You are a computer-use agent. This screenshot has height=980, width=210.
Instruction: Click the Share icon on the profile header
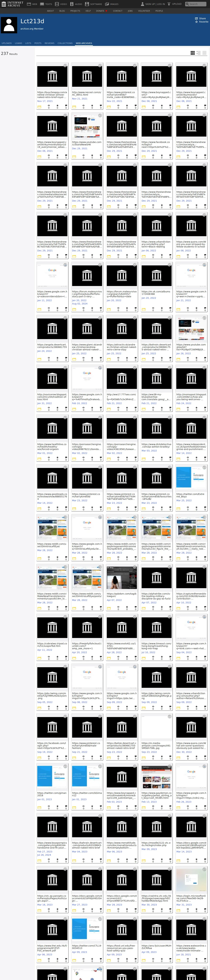pos(196,18)
